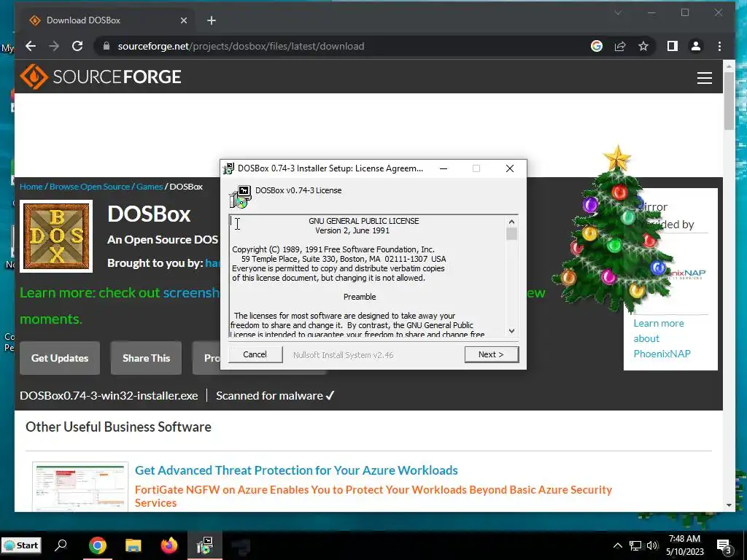Click the license text scrollbar thumb
The width and height of the screenshot is (747, 560).
click(x=511, y=234)
